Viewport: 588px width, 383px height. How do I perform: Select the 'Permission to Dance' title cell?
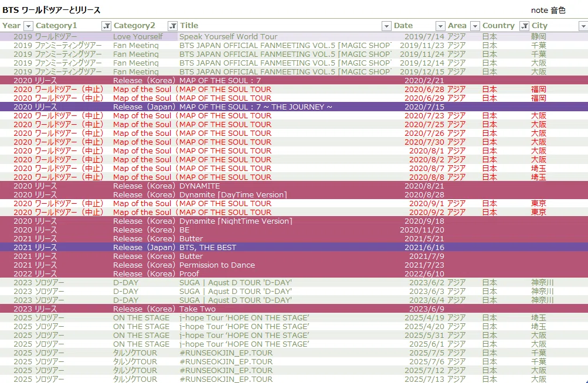[217, 265]
